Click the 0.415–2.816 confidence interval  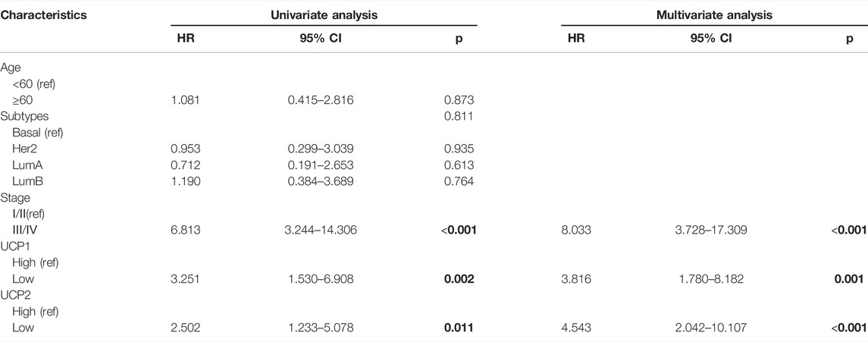click(321, 100)
